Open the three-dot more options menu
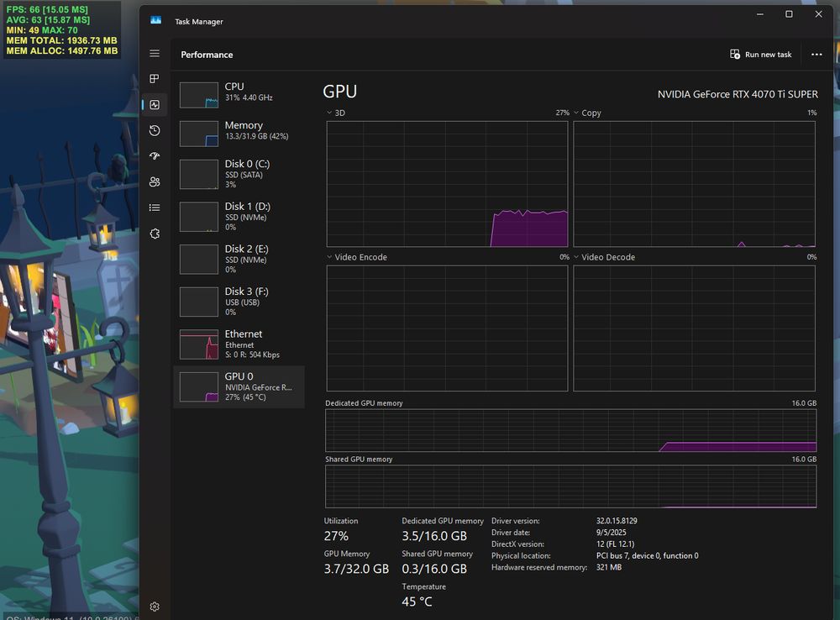Image resolution: width=840 pixels, height=620 pixels. tap(816, 54)
